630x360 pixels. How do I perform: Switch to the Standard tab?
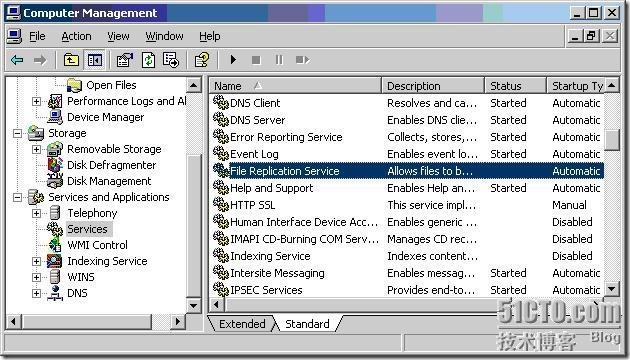pyautogui.click(x=307, y=324)
